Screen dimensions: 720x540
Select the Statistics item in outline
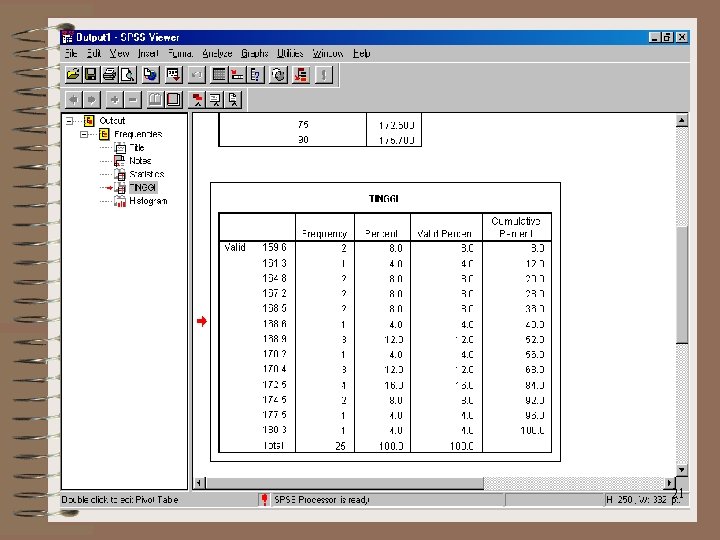coord(146,174)
